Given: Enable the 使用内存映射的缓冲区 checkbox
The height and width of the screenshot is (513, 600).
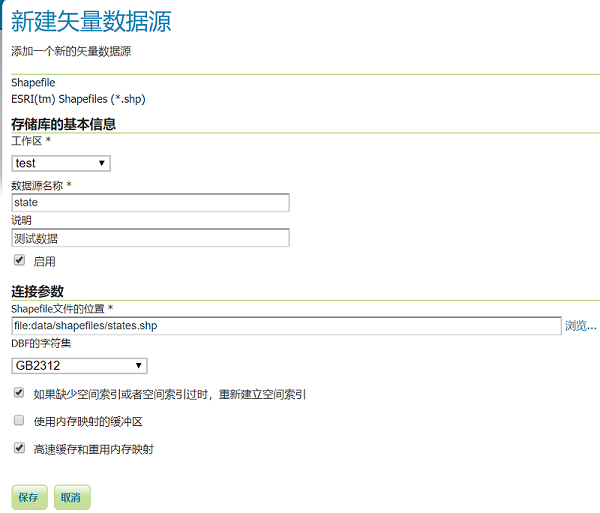Looking at the screenshot, I should click(19, 421).
